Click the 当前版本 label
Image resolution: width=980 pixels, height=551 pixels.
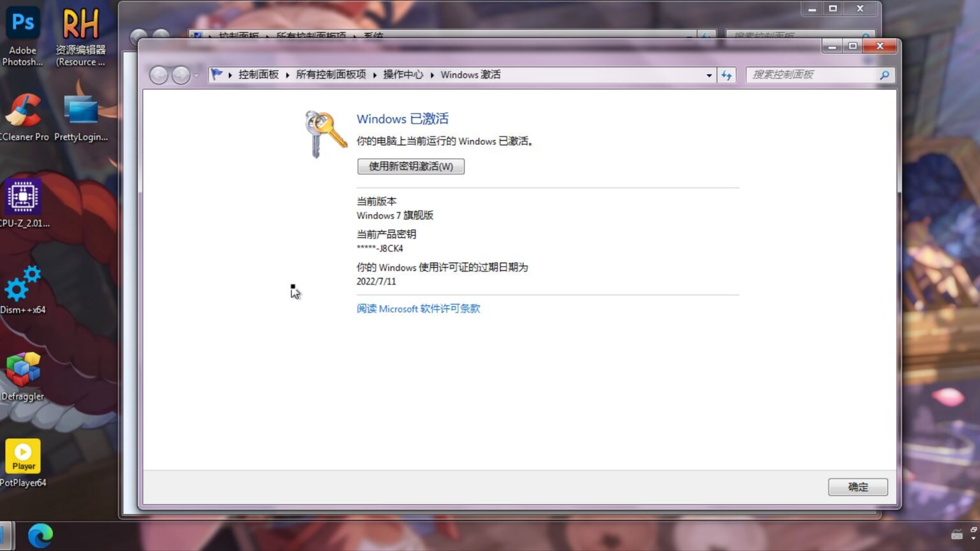click(x=376, y=201)
